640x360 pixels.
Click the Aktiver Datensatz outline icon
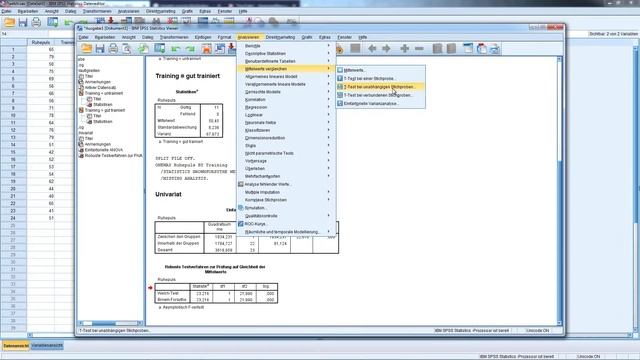(81, 87)
